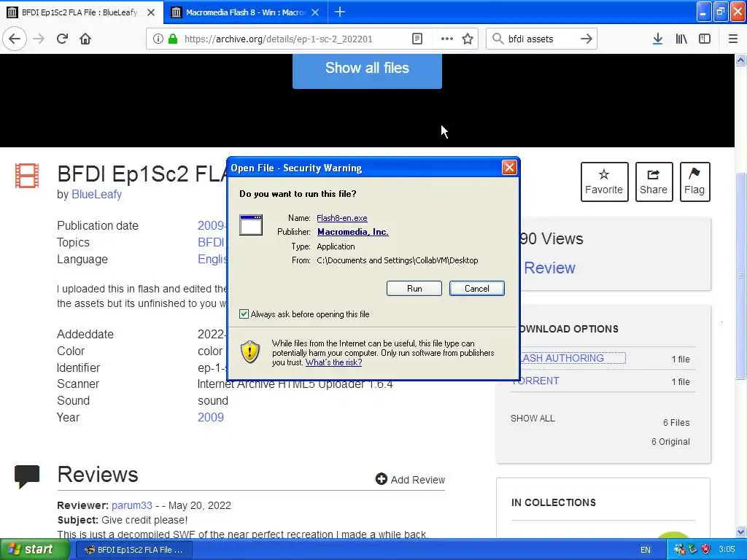Run the Flash8-en.exe file
Image resolution: width=747 pixels, height=560 pixels.
coord(414,289)
